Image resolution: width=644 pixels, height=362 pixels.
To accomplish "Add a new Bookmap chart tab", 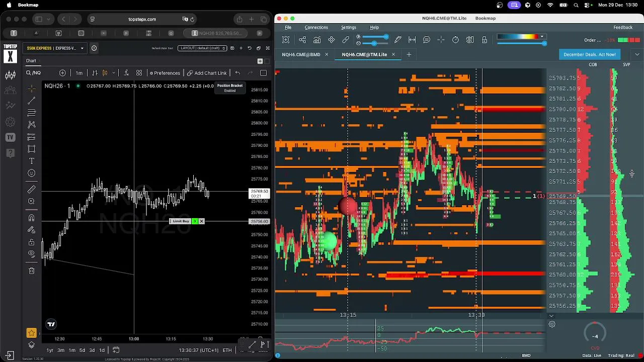I will (409, 54).
